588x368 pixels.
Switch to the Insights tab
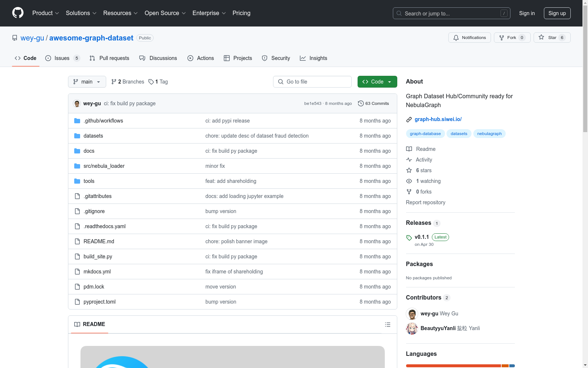coord(313,58)
